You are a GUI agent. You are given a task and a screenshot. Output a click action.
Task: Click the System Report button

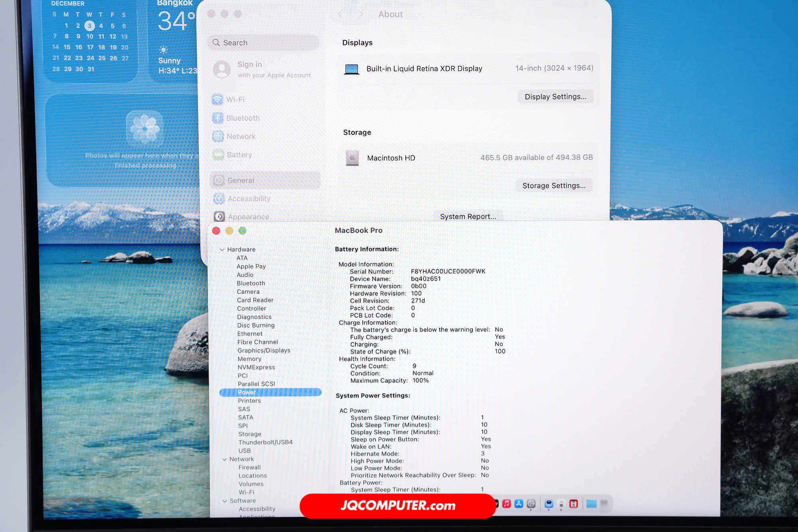[x=468, y=216]
